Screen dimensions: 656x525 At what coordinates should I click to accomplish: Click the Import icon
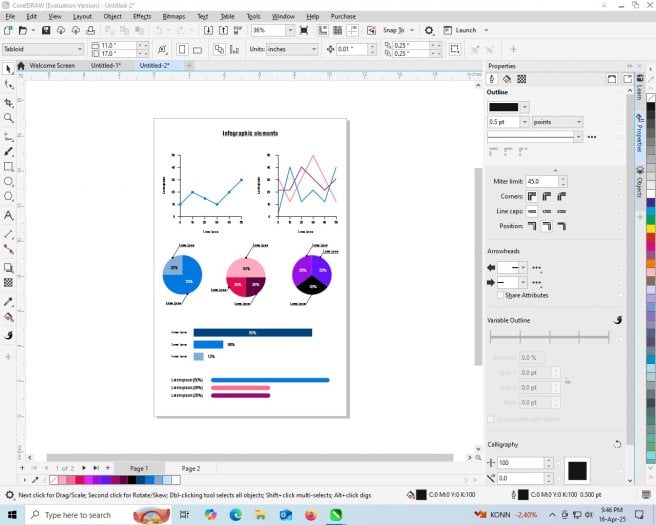pos(208,30)
